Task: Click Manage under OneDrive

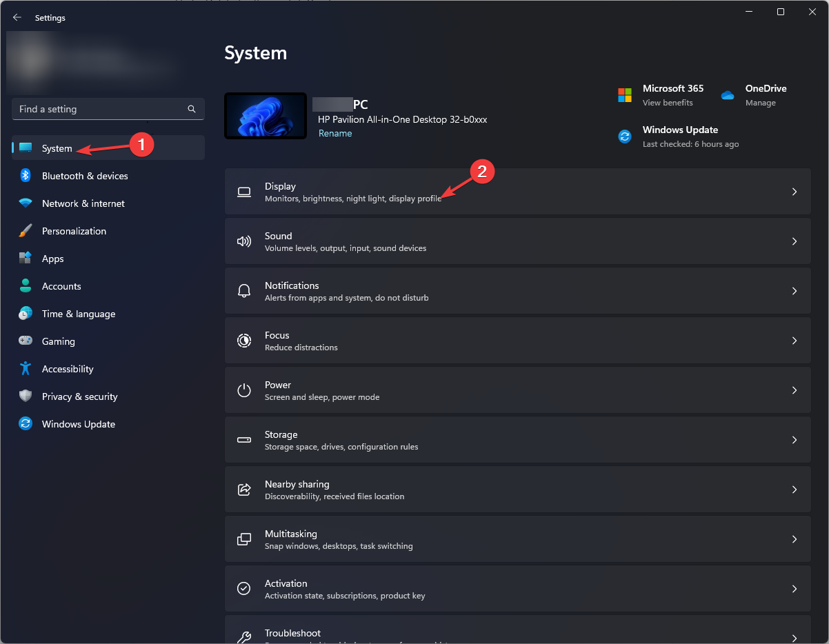Action: click(x=760, y=102)
